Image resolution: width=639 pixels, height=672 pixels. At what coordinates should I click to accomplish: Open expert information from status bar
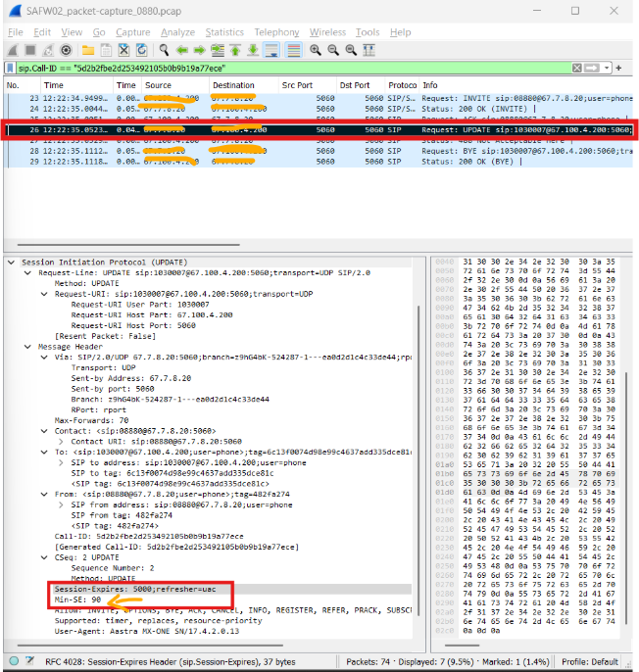coord(14,661)
